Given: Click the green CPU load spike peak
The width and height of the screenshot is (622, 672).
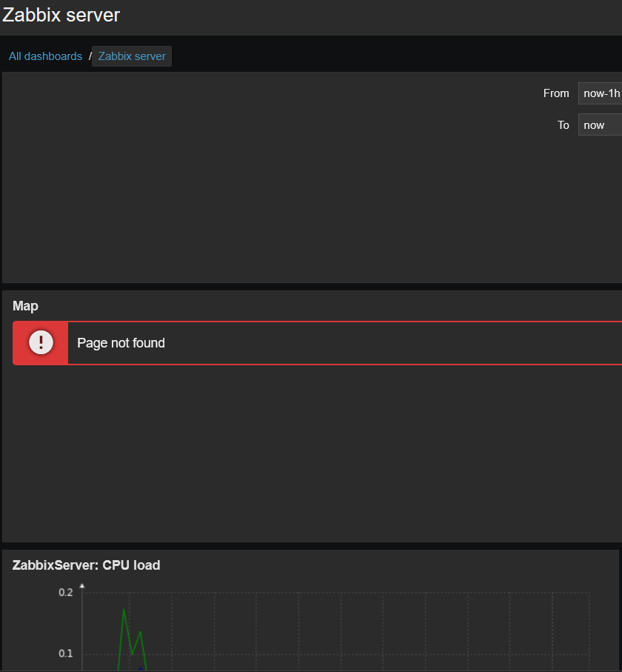Looking at the screenshot, I should coord(124,610).
